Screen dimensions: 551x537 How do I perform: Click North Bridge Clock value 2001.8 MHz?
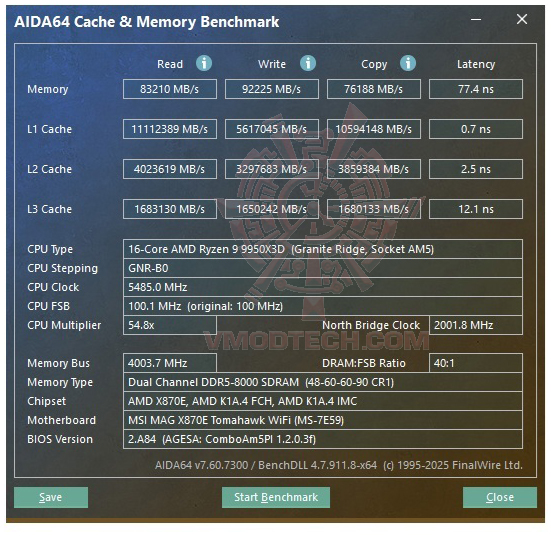pyautogui.click(x=476, y=325)
